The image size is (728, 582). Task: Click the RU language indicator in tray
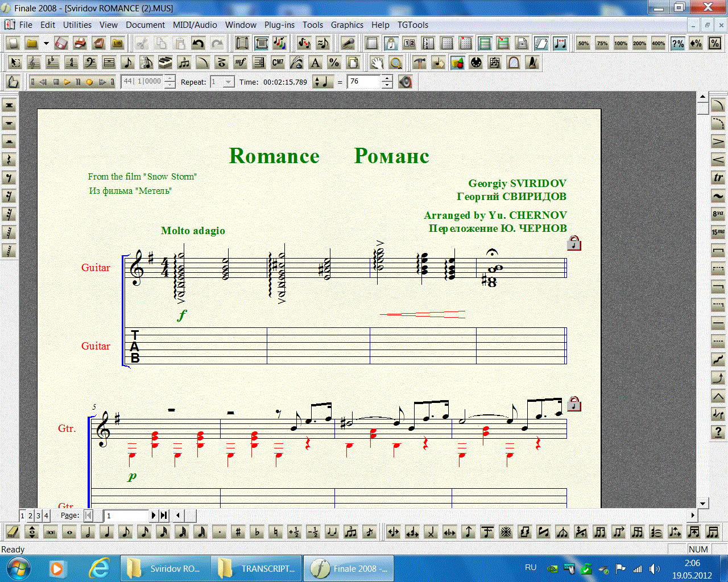(x=531, y=567)
